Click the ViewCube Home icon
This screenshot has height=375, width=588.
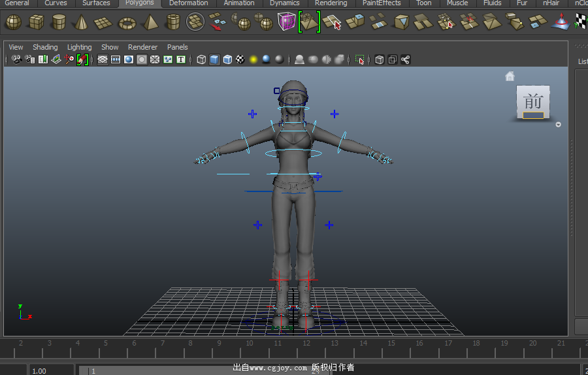click(x=510, y=76)
